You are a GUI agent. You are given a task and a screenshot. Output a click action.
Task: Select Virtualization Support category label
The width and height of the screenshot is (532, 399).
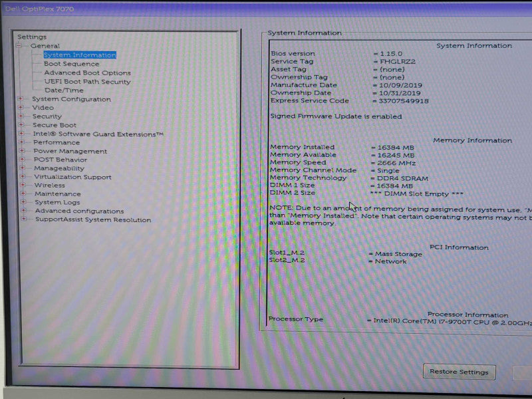click(x=72, y=177)
